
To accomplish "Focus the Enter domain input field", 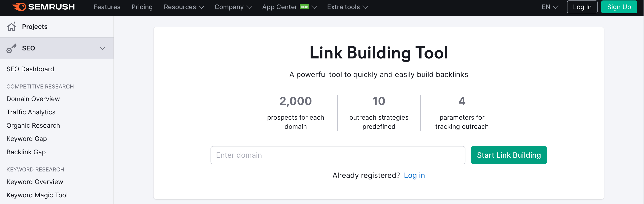I will point(338,155).
